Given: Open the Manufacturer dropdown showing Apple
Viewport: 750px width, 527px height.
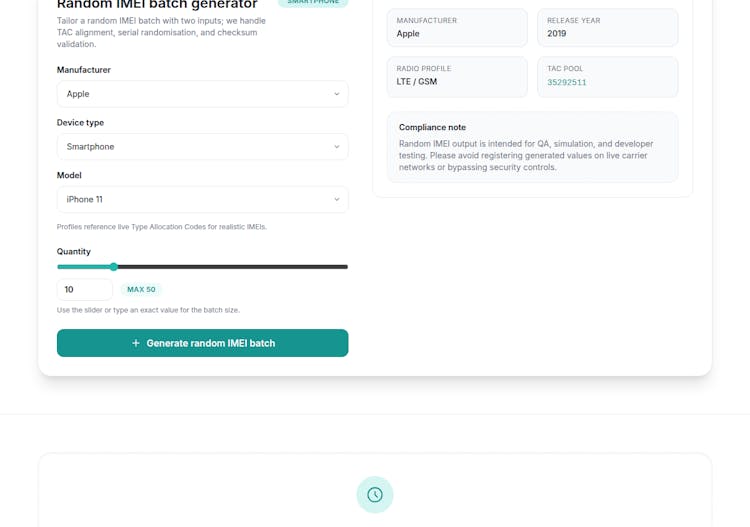Looking at the screenshot, I should pos(202,94).
